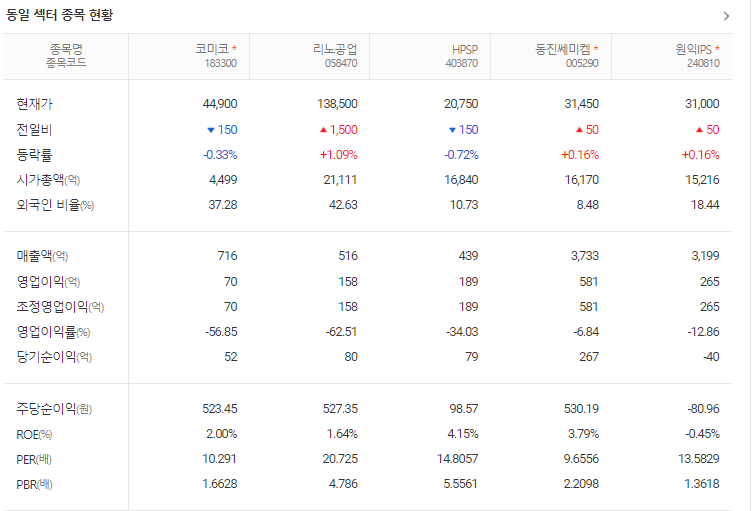The height and width of the screenshot is (511, 752).
Task: Select stock code 005290
Action: coord(582,63)
